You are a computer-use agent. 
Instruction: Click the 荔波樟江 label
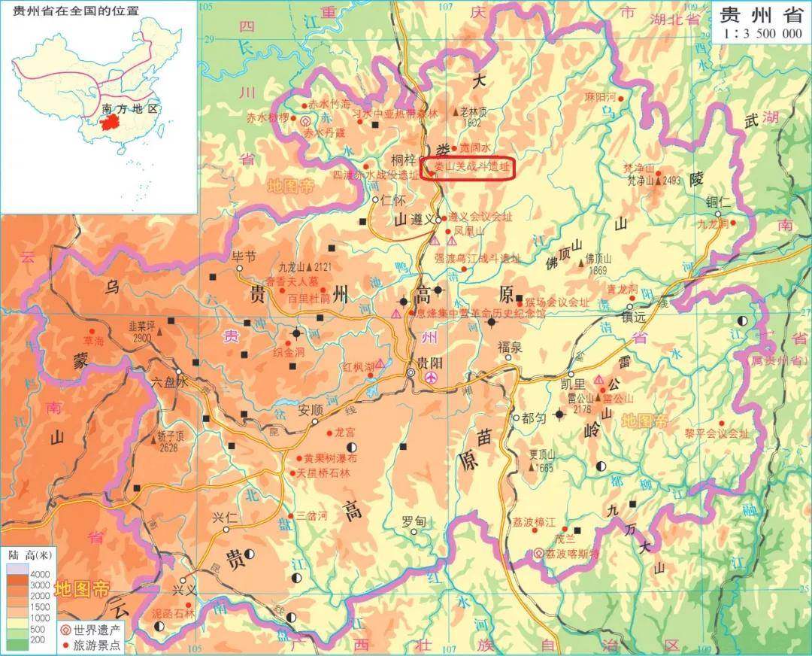click(x=534, y=522)
